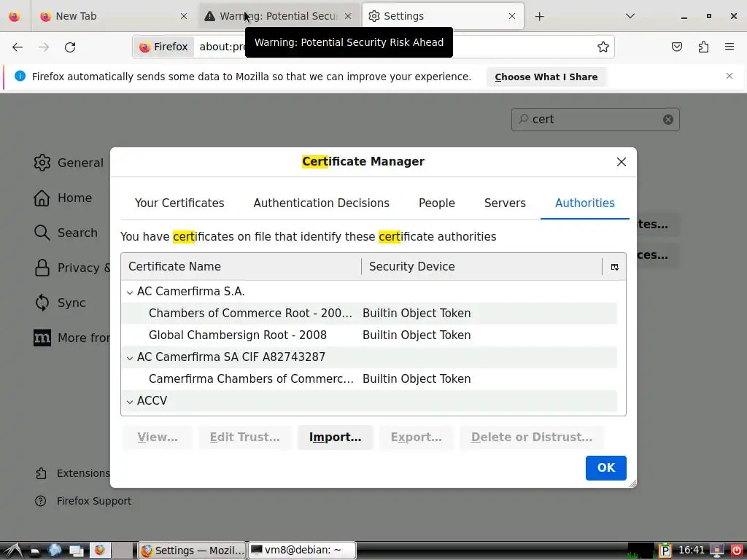Open Home settings in sidebar
The height and width of the screenshot is (560, 747).
(x=63, y=198)
